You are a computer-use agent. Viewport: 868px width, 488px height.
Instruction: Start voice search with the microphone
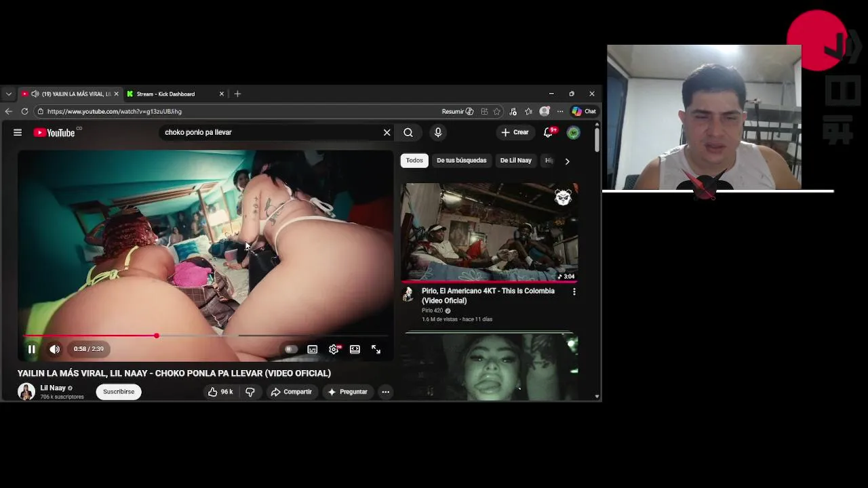pos(438,132)
